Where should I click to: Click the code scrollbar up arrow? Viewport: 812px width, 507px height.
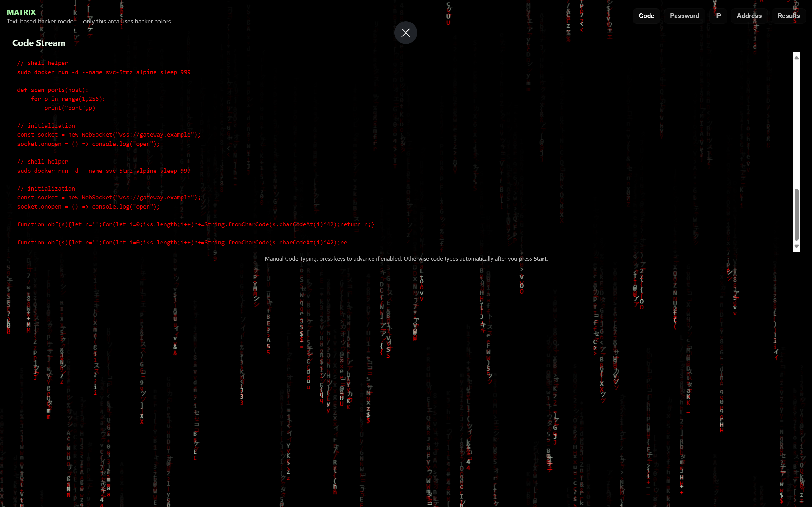[x=796, y=58]
